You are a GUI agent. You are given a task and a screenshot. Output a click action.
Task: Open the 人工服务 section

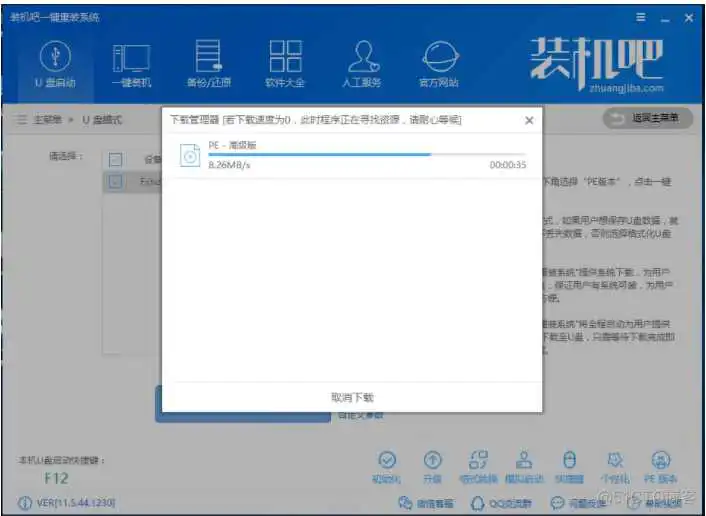click(x=362, y=64)
